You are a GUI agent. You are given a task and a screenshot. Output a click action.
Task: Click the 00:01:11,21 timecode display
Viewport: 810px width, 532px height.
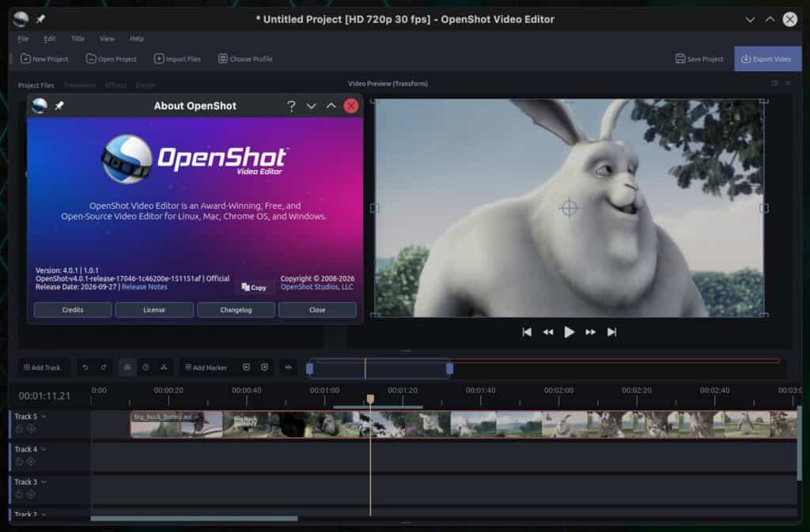[44, 396]
